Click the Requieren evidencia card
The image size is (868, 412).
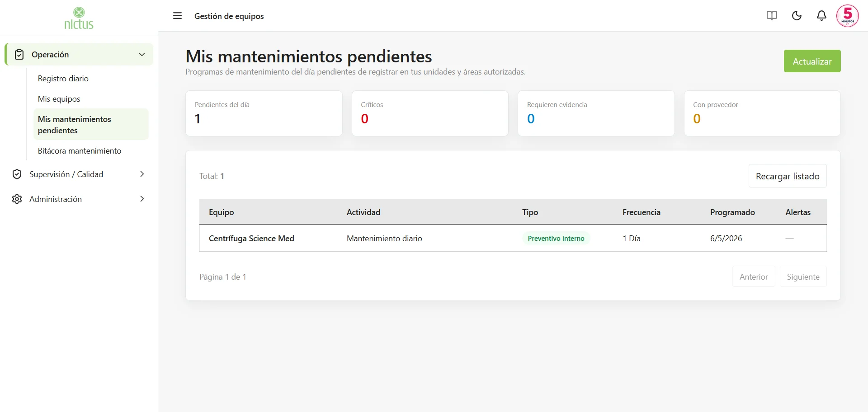[x=596, y=113]
